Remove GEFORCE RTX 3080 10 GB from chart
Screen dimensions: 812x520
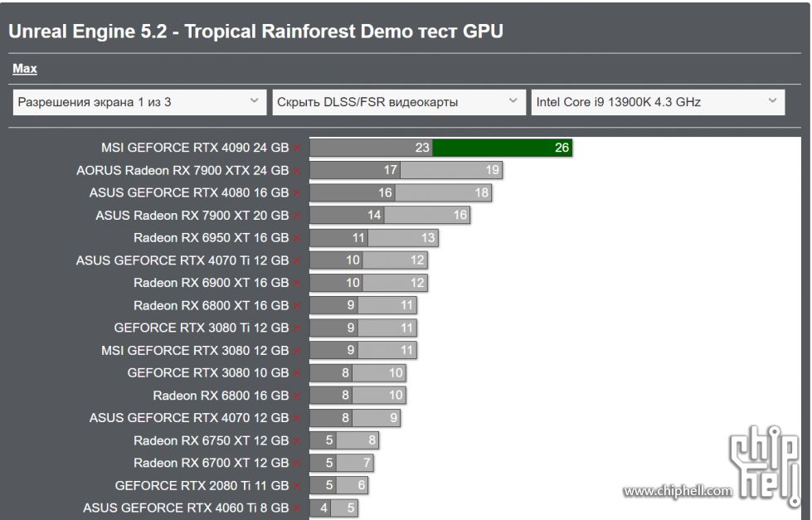coord(297,373)
